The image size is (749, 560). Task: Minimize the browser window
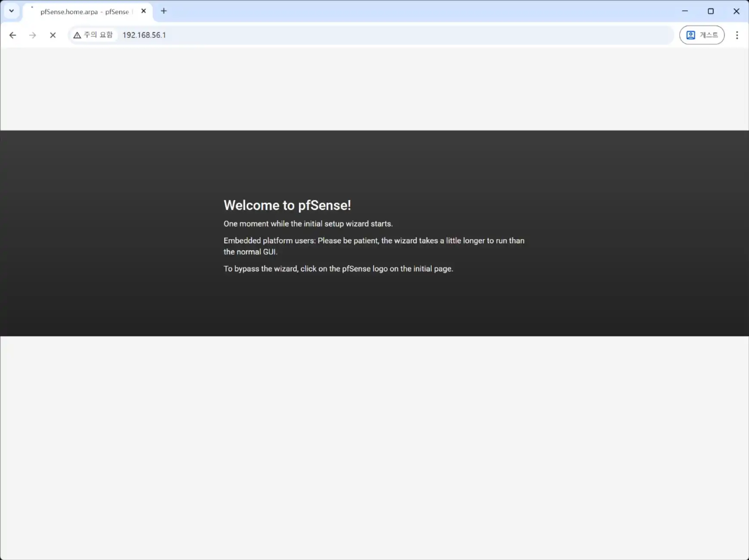(x=685, y=11)
